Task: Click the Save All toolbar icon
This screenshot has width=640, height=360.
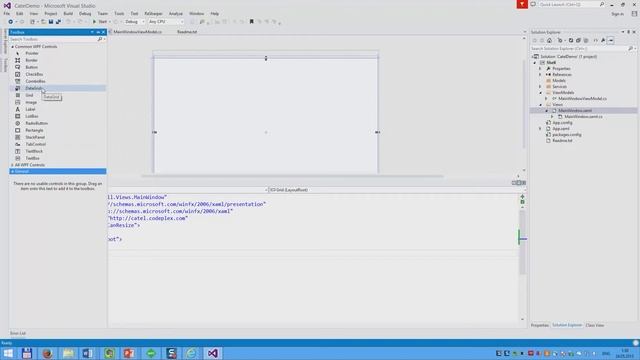Action: [58, 22]
